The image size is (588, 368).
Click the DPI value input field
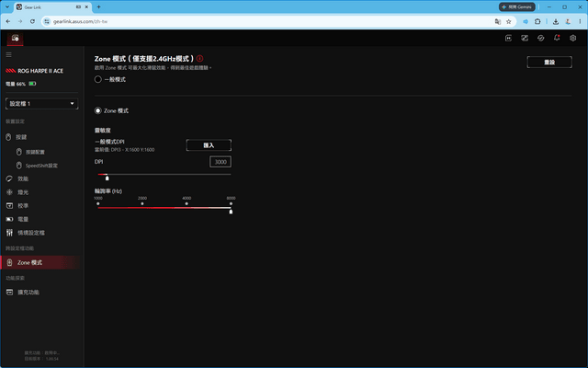[220, 162]
